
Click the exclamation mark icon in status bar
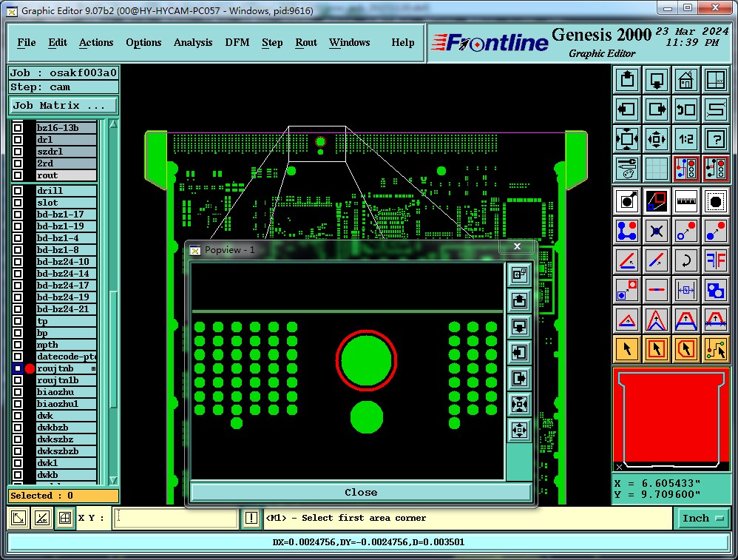click(251, 518)
